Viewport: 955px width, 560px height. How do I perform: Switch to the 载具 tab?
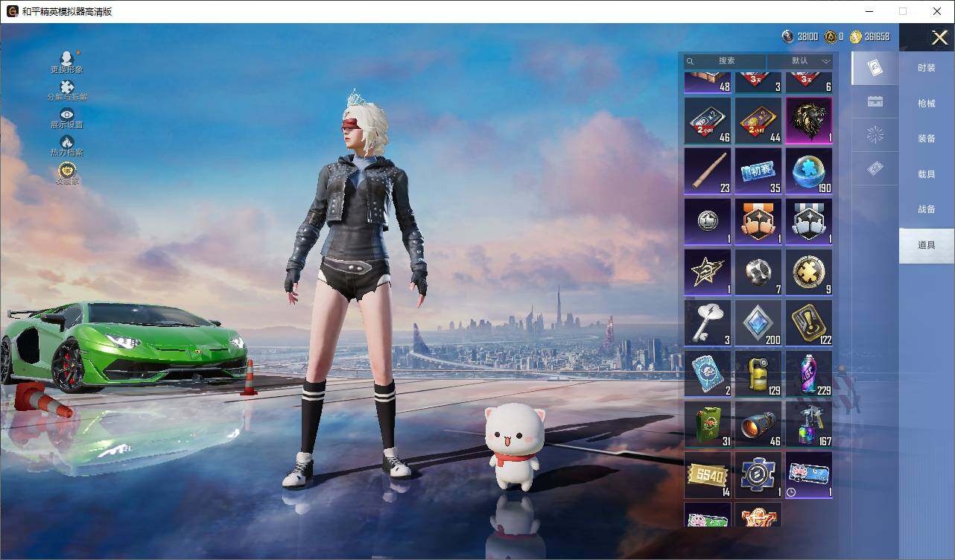point(927,174)
